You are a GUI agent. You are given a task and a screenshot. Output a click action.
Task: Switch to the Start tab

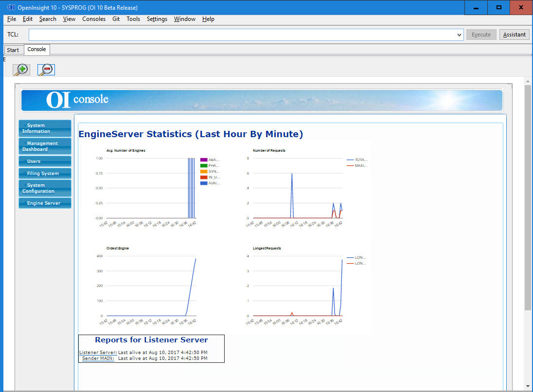[x=13, y=50]
